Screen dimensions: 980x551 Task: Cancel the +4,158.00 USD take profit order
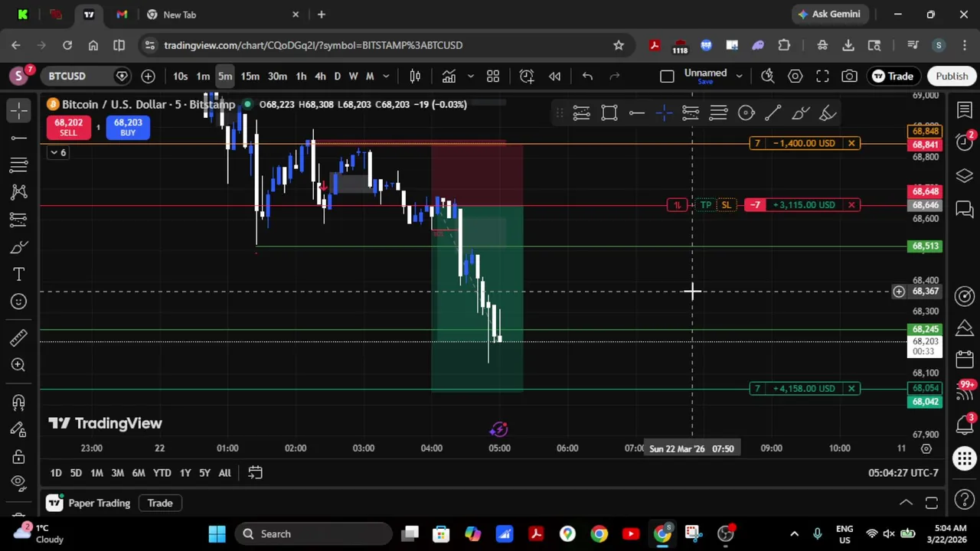click(x=851, y=389)
